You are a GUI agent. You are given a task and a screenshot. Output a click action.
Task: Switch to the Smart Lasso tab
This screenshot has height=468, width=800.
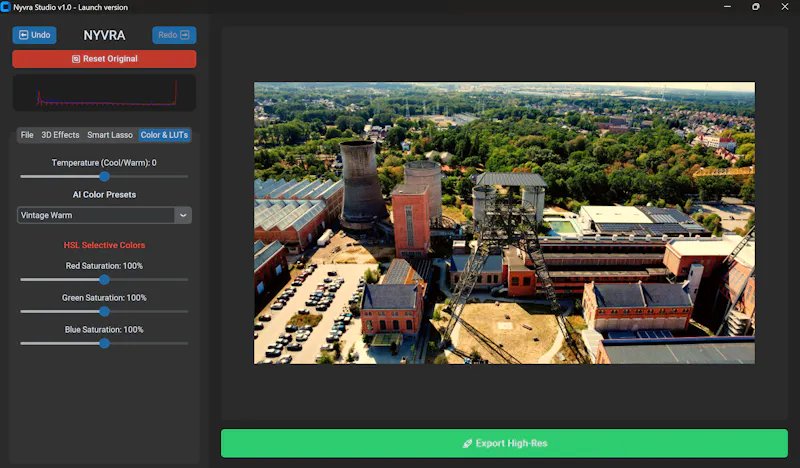coord(110,135)
